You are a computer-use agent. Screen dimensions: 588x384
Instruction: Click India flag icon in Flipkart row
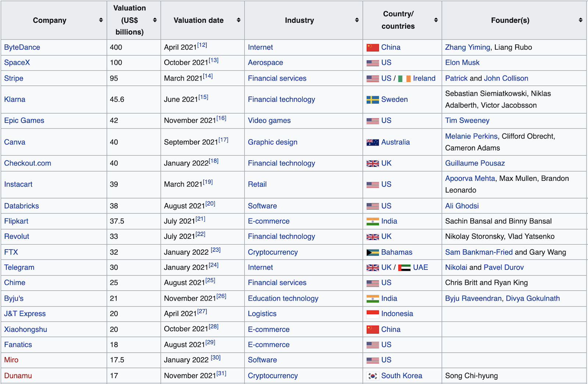pos(373,222)
